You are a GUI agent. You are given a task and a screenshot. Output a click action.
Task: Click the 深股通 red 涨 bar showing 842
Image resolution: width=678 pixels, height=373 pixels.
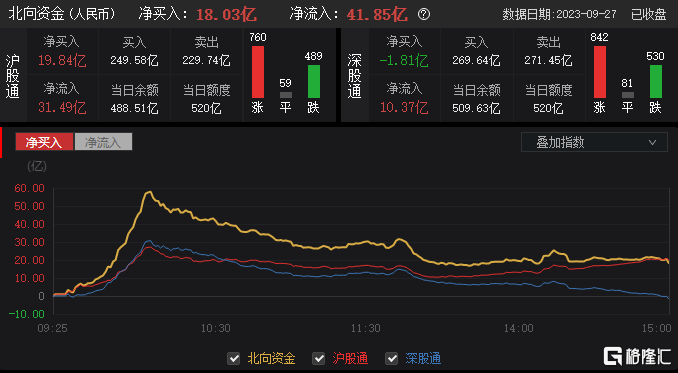point(600,72)
